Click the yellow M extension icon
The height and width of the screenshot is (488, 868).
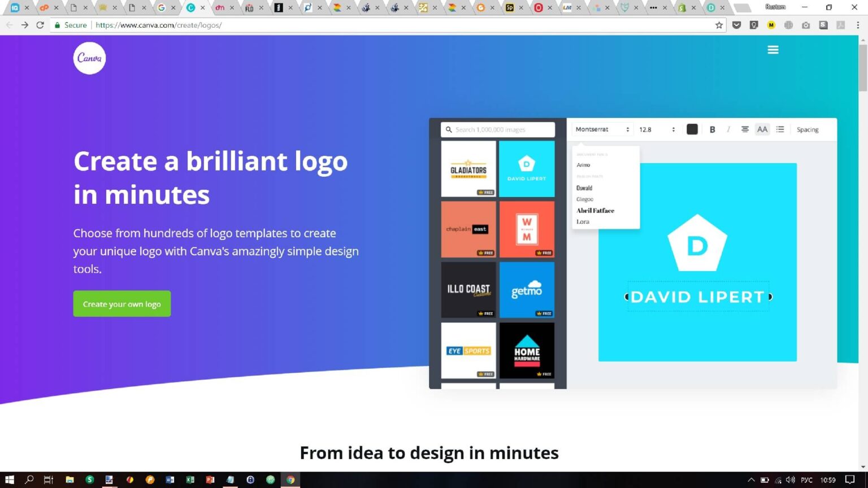click(x=771, y=25)
